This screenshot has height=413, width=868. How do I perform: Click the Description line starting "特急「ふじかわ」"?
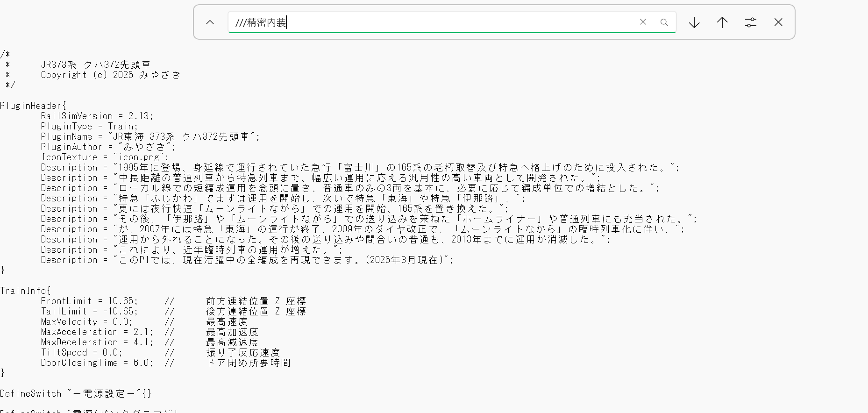283,198
